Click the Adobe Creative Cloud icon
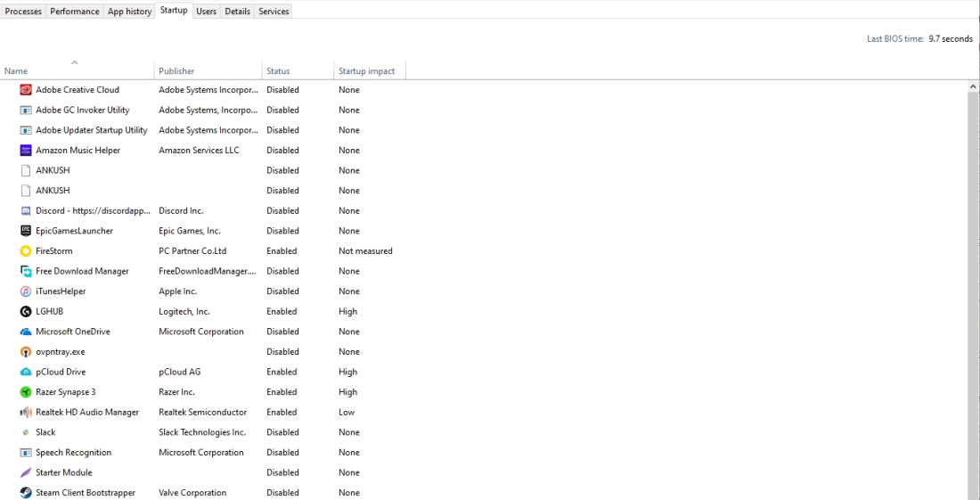980x500 pixels. coord(26,90)
